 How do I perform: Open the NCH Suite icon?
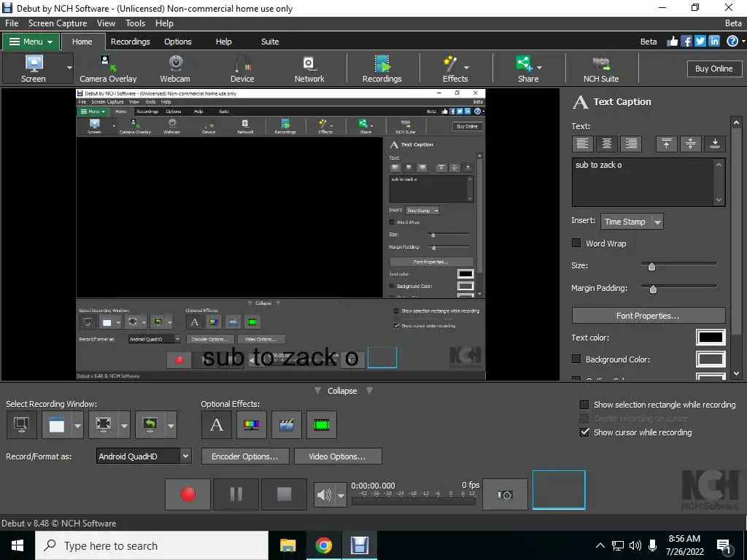pos(601,69)
